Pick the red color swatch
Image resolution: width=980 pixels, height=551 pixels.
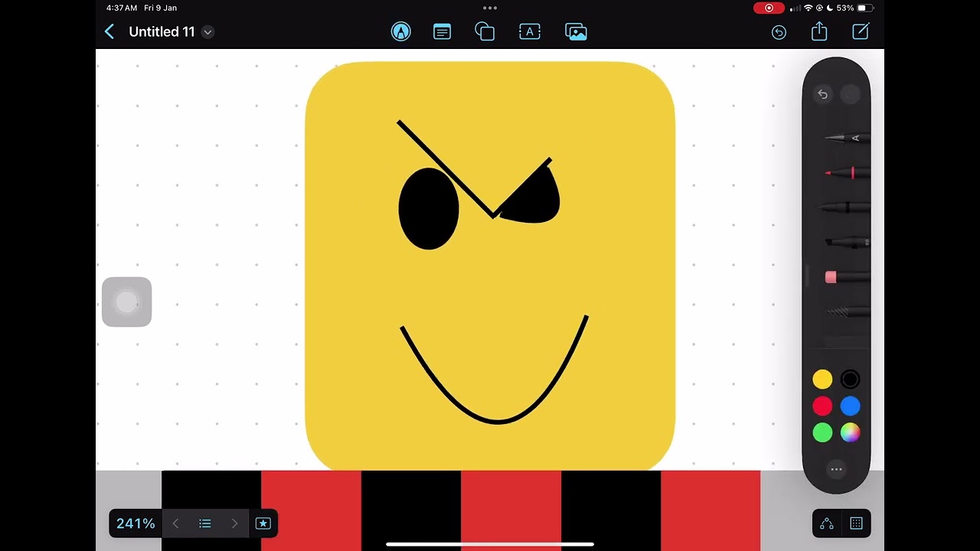point(822,406)
